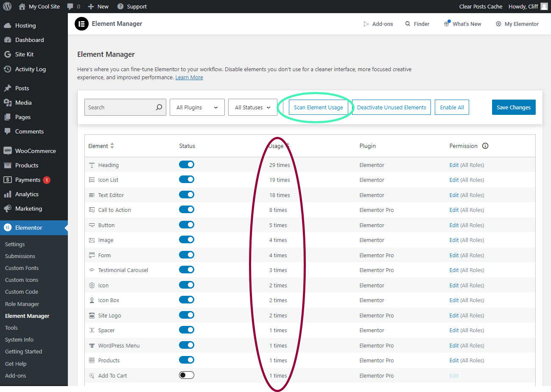Open the All Plugins dropdown
The image size is (551, 392).
197,107
